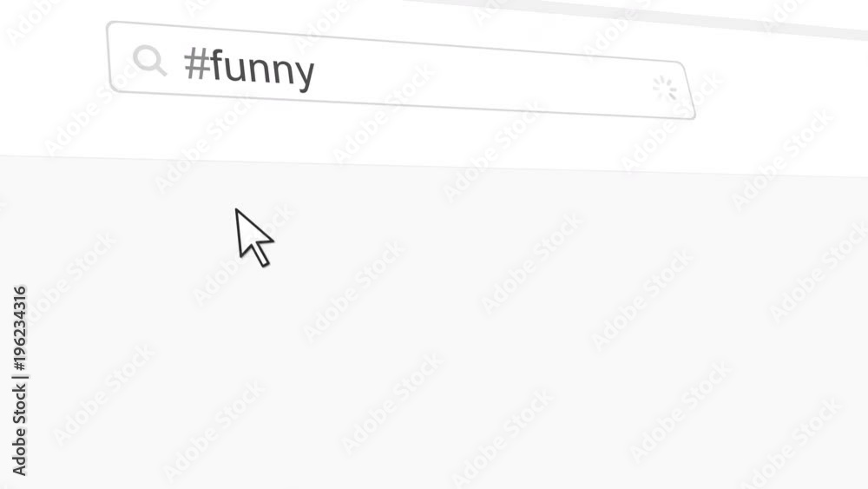This screenshot has width=868, height=489.
Task: Focus the search field containing #funny
Action: click(401, 70)
